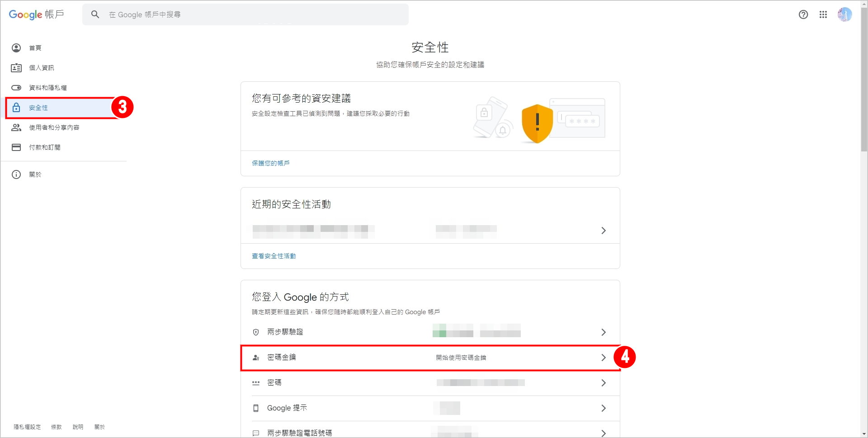Viewport: 868px width, 438px height.
Task: Open the 密碼 row chevron
Action: (x=604, y=383)
